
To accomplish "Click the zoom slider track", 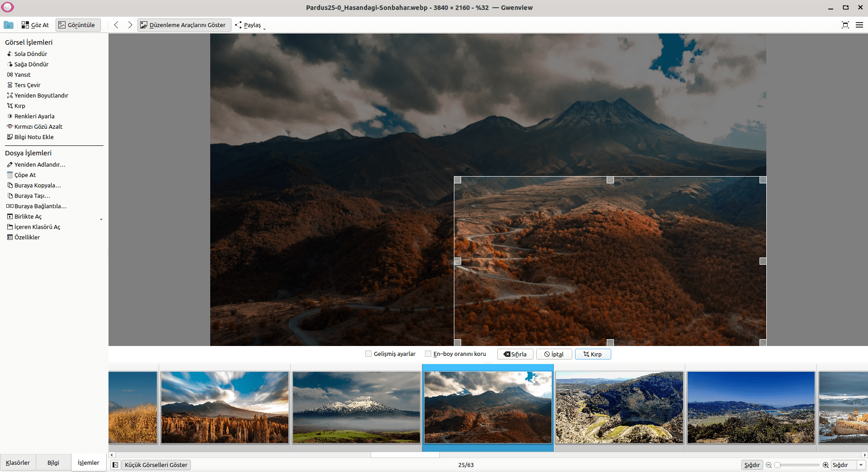I will (x=798, y=465).
